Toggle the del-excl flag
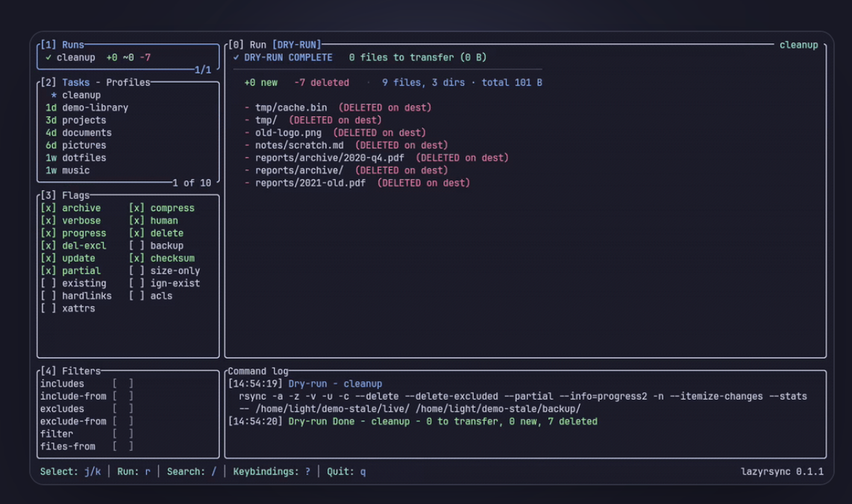The image size is (852, 504). click(x=48, y=245)
